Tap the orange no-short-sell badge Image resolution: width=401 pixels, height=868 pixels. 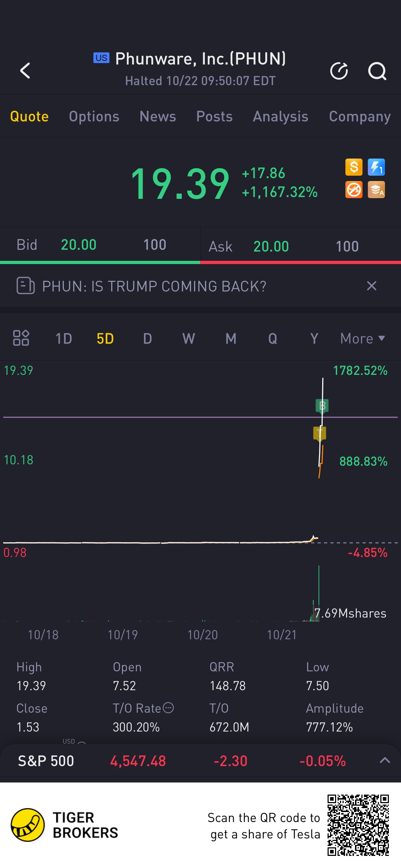tap(354, 190)
